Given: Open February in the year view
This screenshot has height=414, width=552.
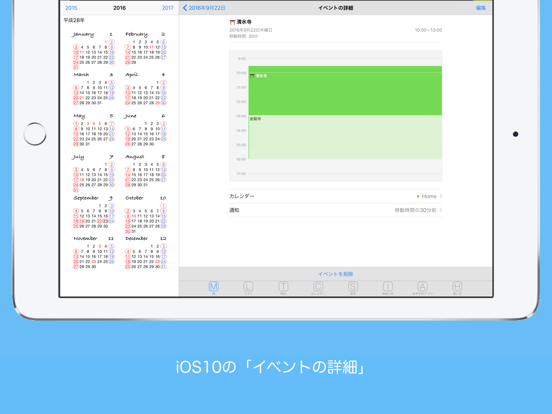Looking at the screenshot, I should 145,48.
